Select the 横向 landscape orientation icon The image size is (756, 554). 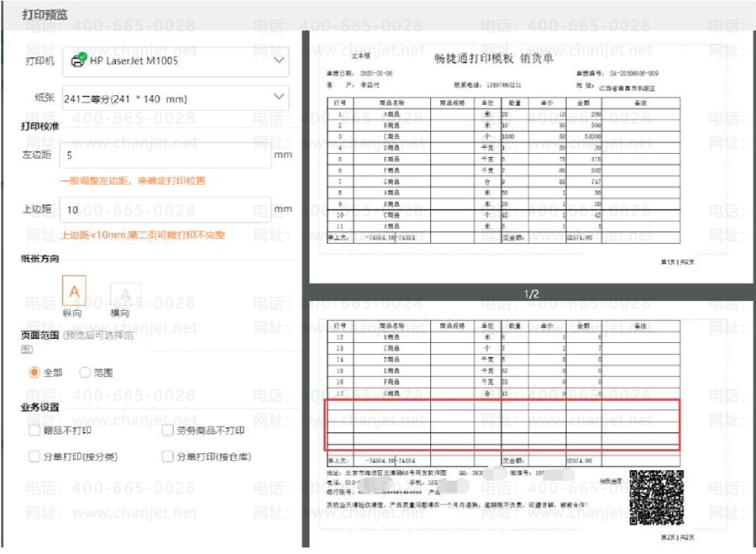point(125,293)
